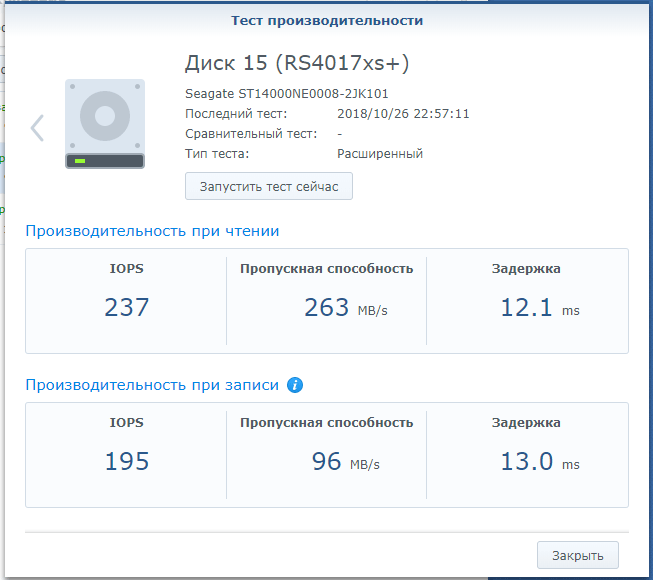The width and height of the screenshot is (653, 580).
Task: Click the Производительность при чтении heading
Action: (152, 231)
